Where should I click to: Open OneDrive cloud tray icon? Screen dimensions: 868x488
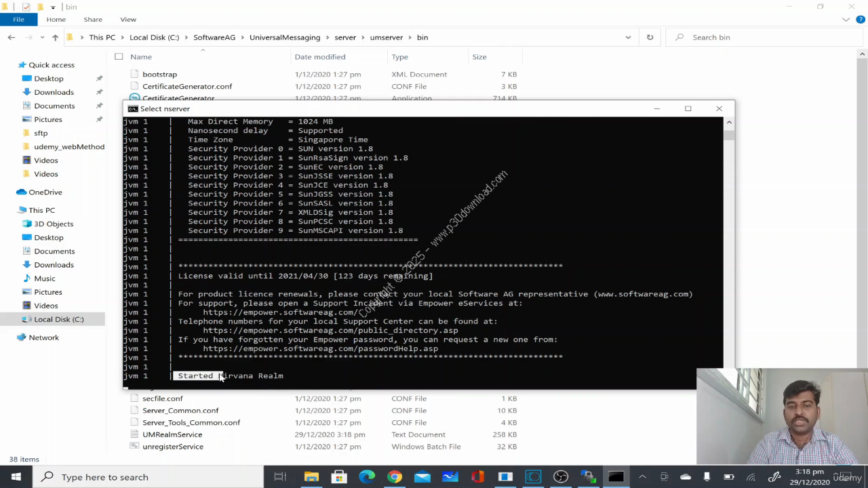686,477
